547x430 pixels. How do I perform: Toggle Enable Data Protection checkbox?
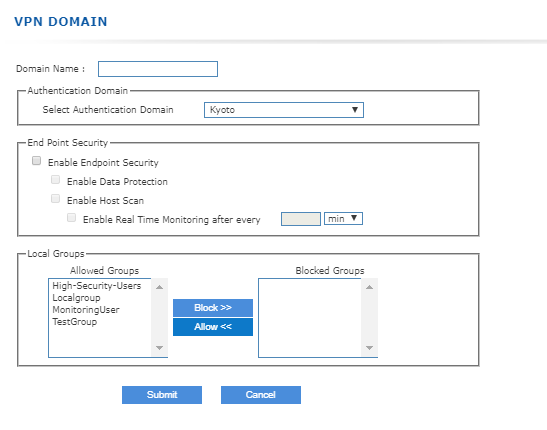(x=55, y=180)
